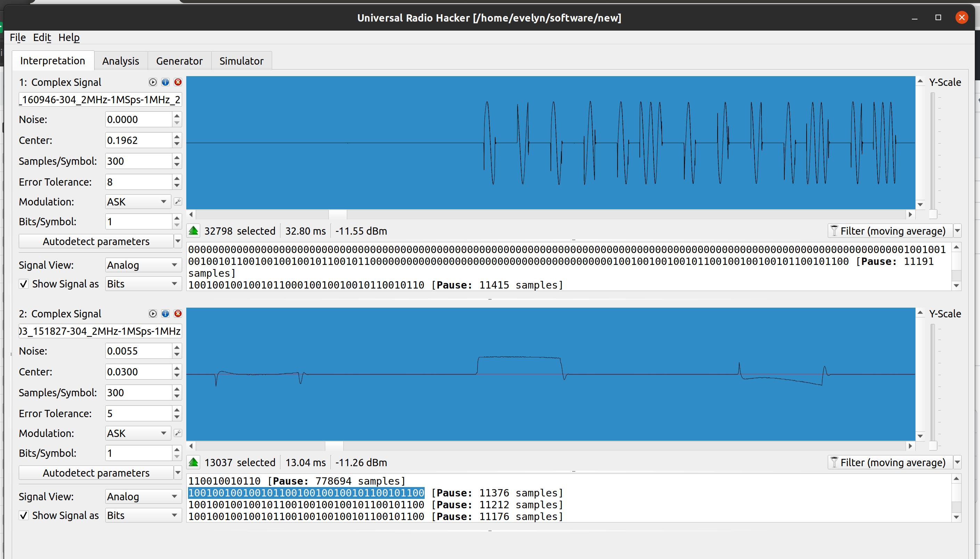
Task: Uncheck Show Signal as for signal 1
Action: coord(24,284)
